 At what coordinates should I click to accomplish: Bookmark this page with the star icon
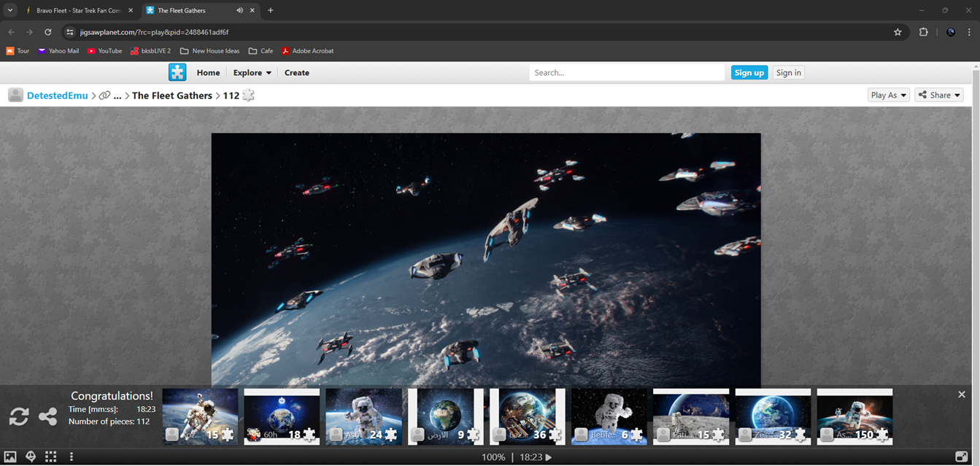click(x=898, y=32)
